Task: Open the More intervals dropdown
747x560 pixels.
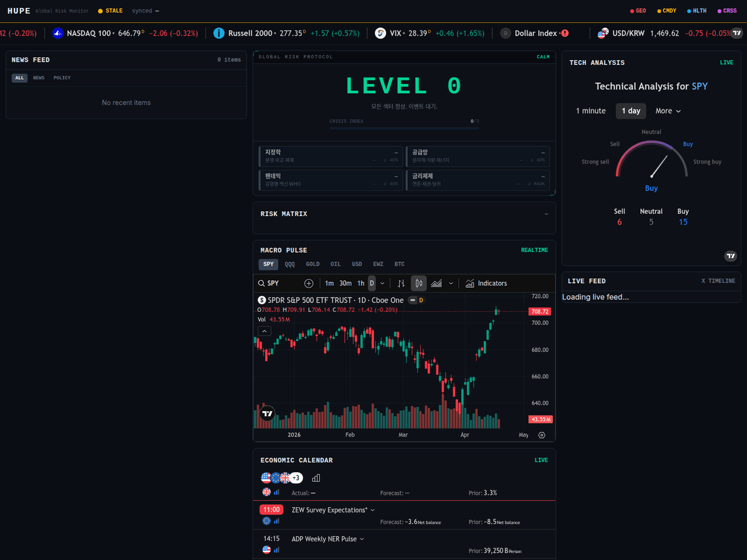Action: tap(668, 111)
